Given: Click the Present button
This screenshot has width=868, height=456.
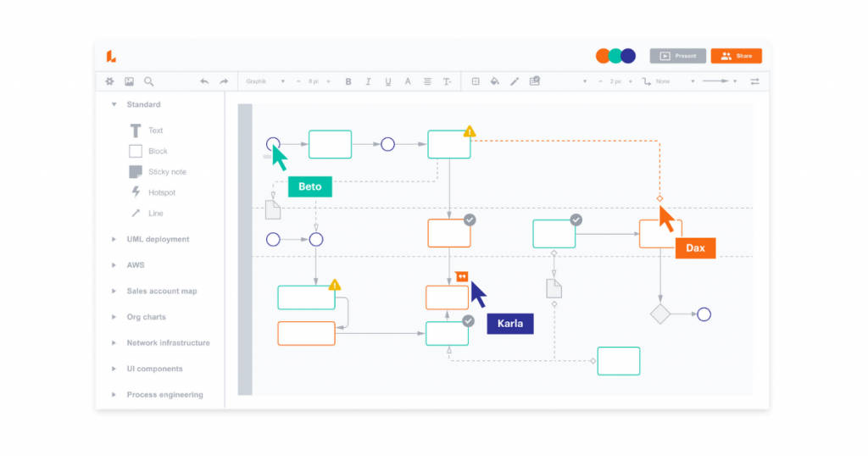Looking at the screenshot, I should pos(677,56).
